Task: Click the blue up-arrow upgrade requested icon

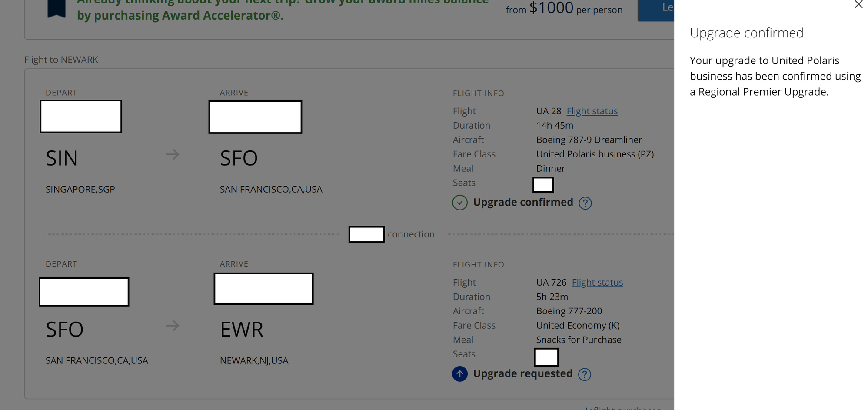Action: pyautogui.click(x=459, y=374)
